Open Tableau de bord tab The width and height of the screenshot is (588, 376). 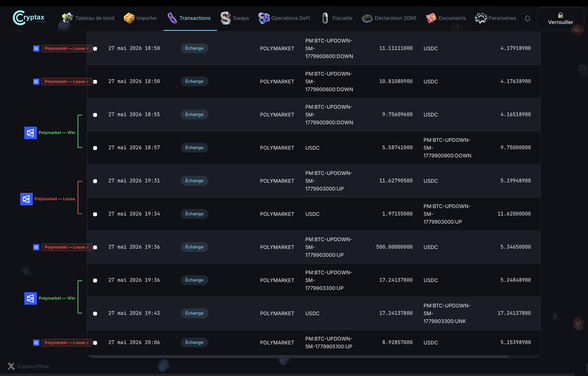88,18
